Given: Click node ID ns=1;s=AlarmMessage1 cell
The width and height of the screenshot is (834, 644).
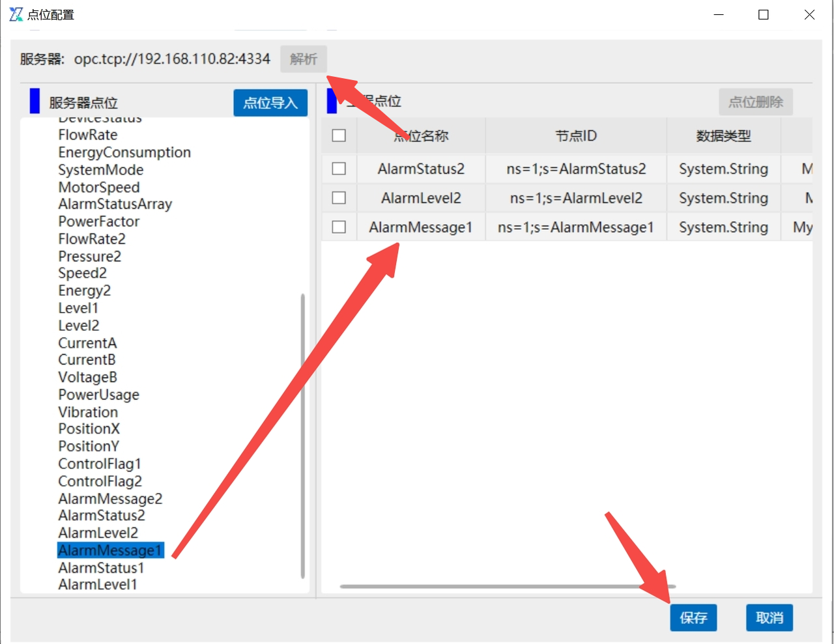Looking at the screenshot, I should pos(576,227).
